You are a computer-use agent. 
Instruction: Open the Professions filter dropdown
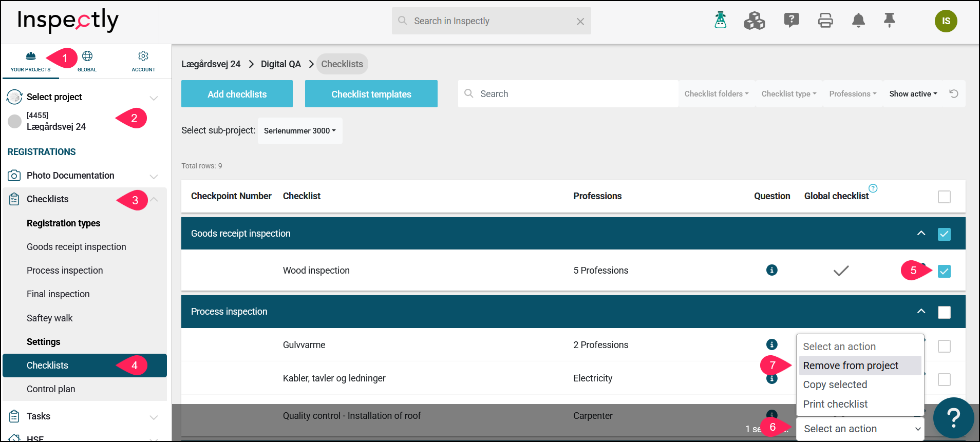[853, 94]
